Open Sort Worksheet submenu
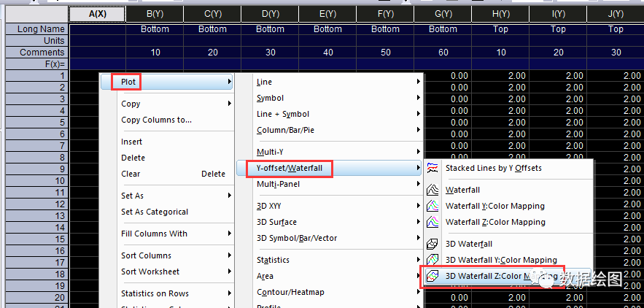Image resolution: width=644 pixels, height=308 pixels. [167, 272]
